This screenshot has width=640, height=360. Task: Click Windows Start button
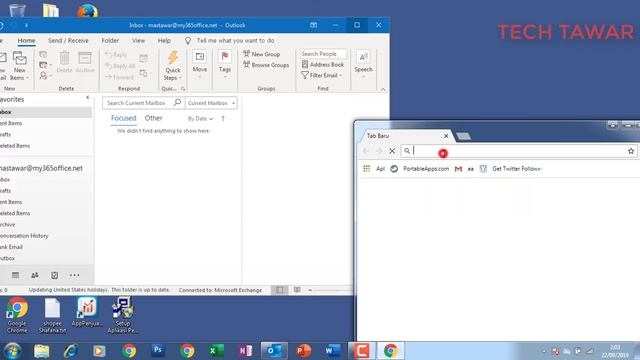coord(12,351)
